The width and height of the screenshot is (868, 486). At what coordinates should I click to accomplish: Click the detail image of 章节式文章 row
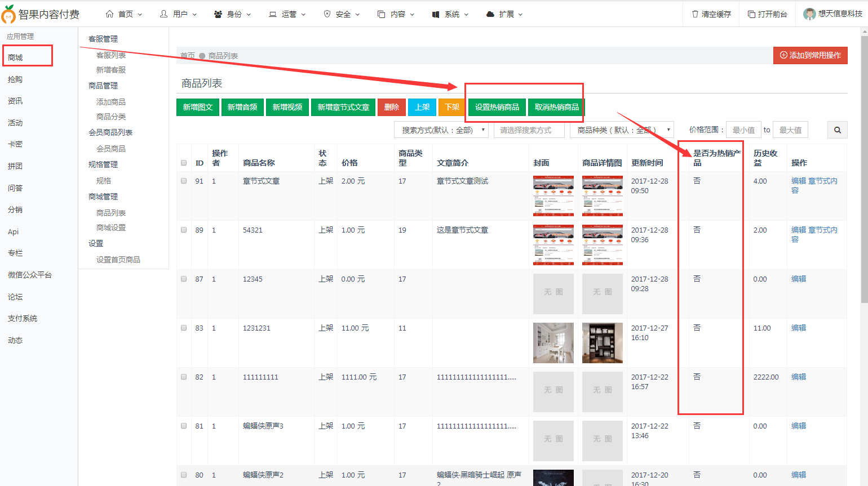pyautogui.click(x=603, y=196)
